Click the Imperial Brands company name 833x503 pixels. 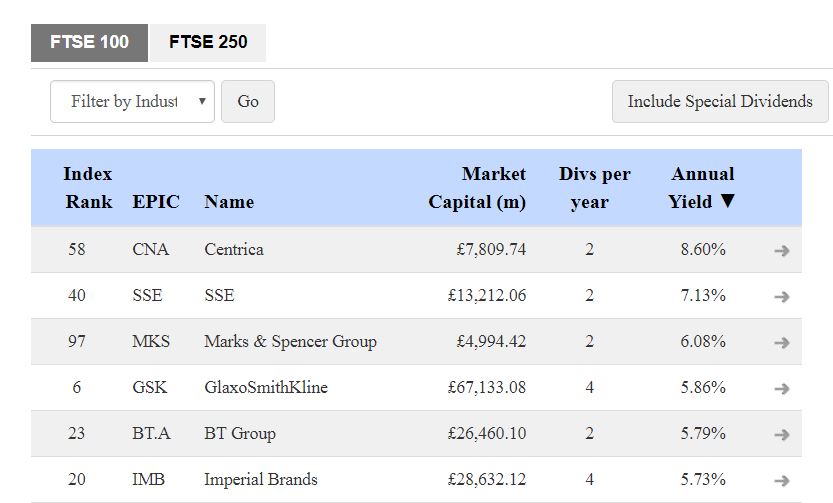(260, 480)
